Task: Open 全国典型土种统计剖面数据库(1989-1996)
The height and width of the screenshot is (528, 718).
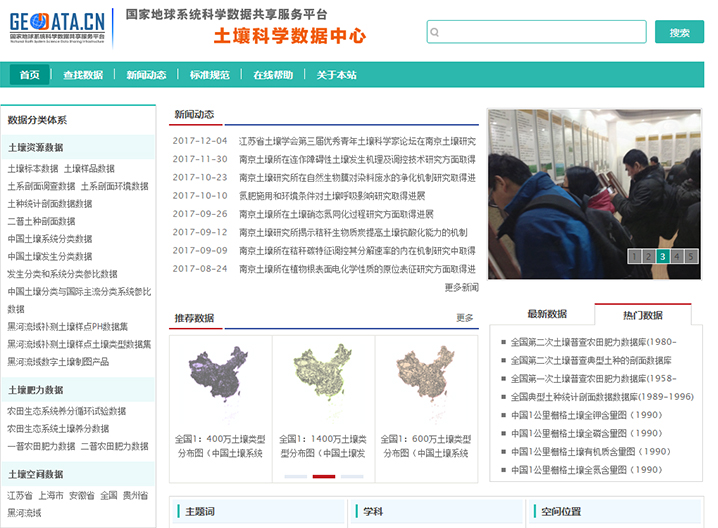Action: [x=603, y=397]
